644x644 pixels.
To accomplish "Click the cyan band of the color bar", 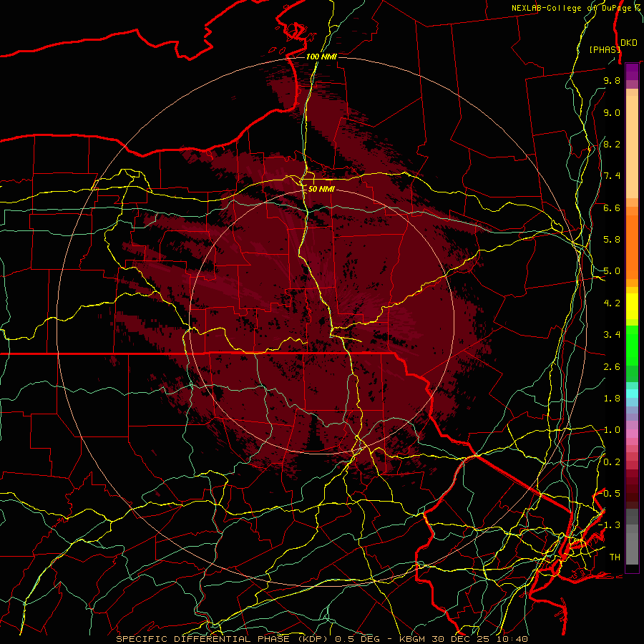I will coord(632,394).
